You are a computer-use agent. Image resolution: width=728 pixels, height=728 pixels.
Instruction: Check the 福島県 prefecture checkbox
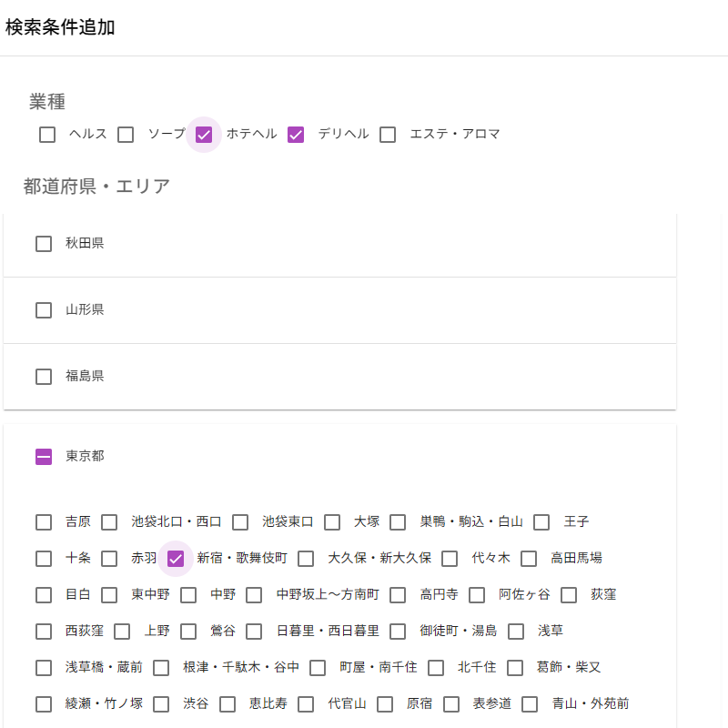44,377
